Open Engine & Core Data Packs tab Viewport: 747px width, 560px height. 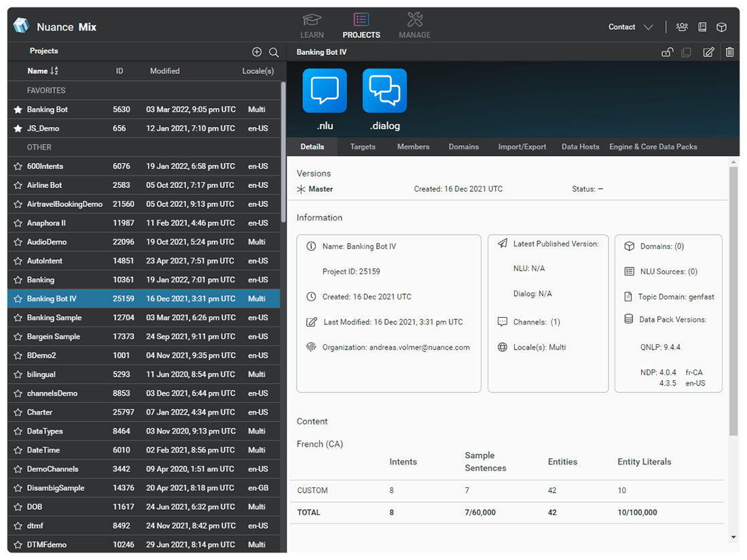(x=653, y=147)
